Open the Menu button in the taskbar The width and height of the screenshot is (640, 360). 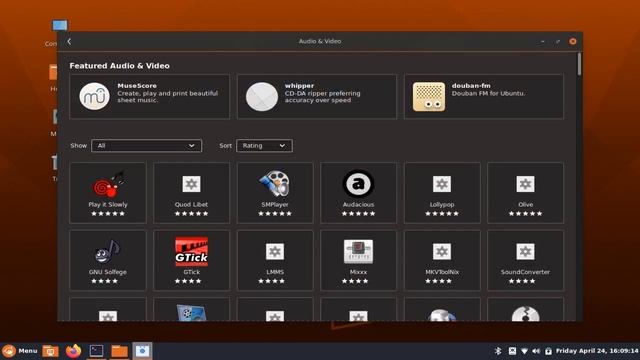coord(20,351)
